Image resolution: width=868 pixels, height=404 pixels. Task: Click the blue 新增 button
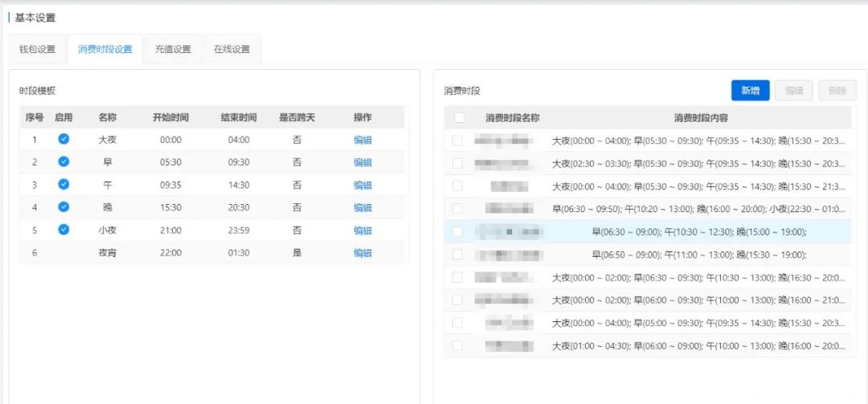click(x=750, y=91)
